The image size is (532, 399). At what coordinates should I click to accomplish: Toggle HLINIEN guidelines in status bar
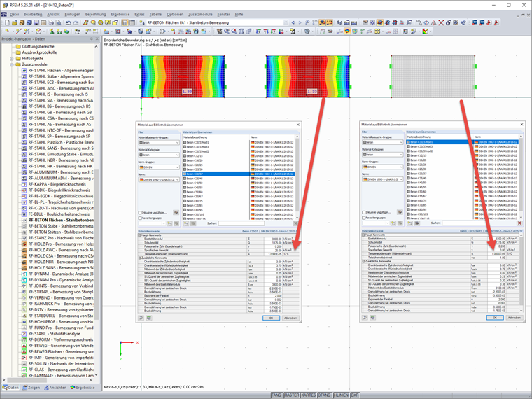point(341,395)
